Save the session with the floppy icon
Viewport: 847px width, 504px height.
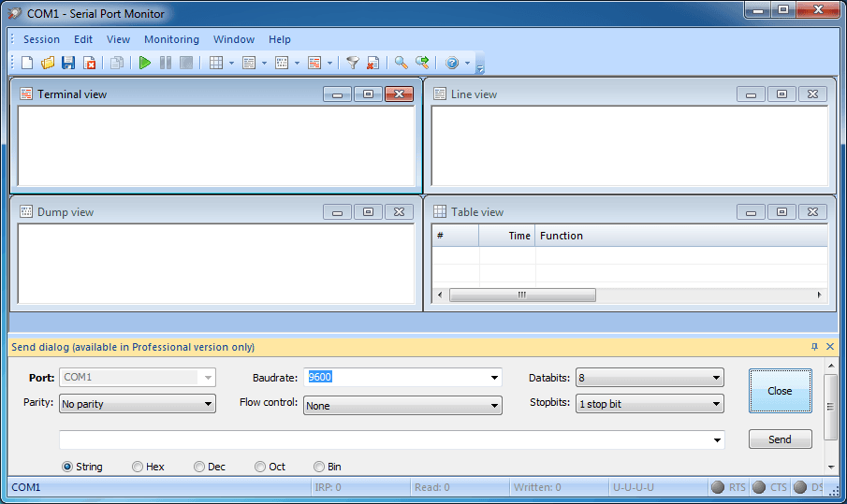pos(68,63)
